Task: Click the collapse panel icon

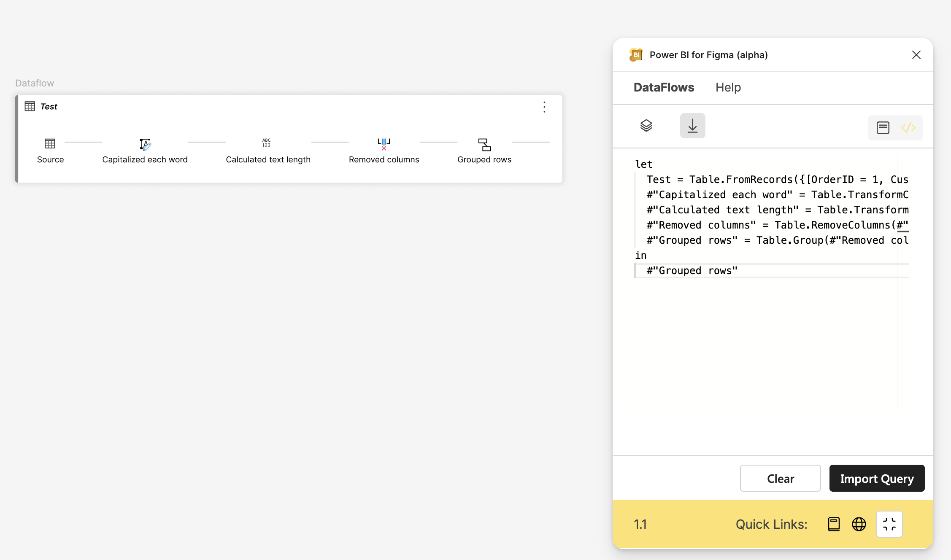Action: coord(889,524)
